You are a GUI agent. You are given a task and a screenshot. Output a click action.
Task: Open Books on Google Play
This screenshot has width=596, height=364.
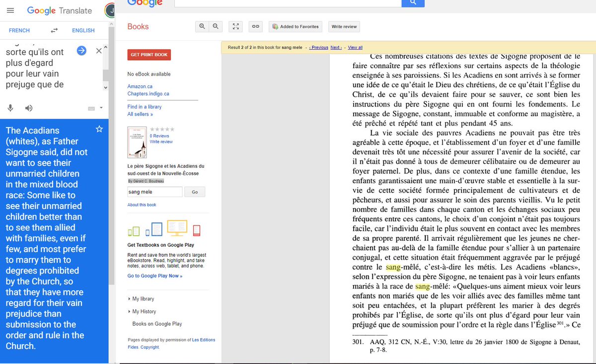click(x=157, y=324)
